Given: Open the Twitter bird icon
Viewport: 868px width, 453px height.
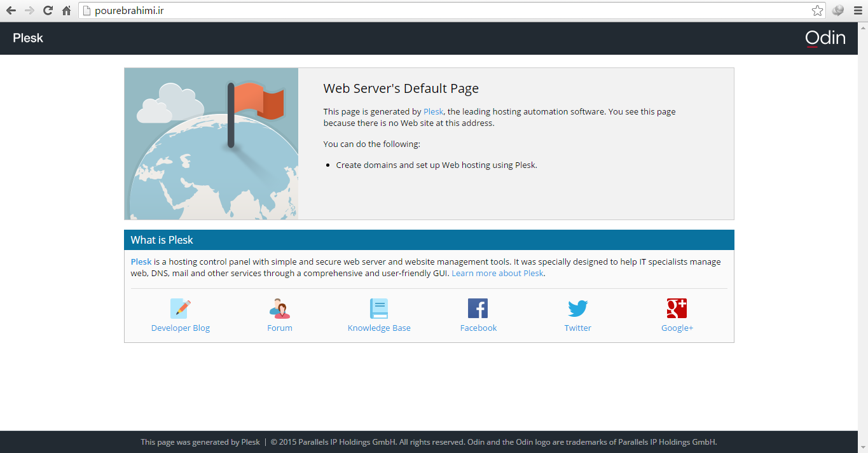Looking at the screenshot, I should 578,309.
